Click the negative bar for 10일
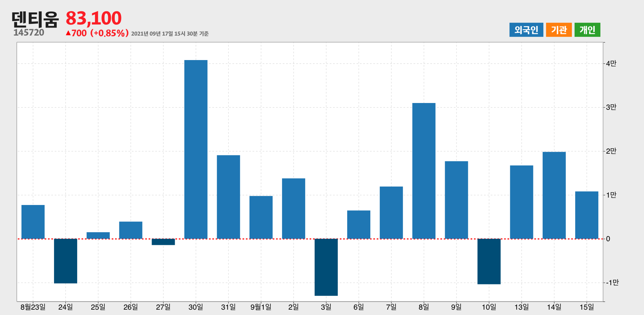Screen dimensions: 644x315 pos(489,262)
